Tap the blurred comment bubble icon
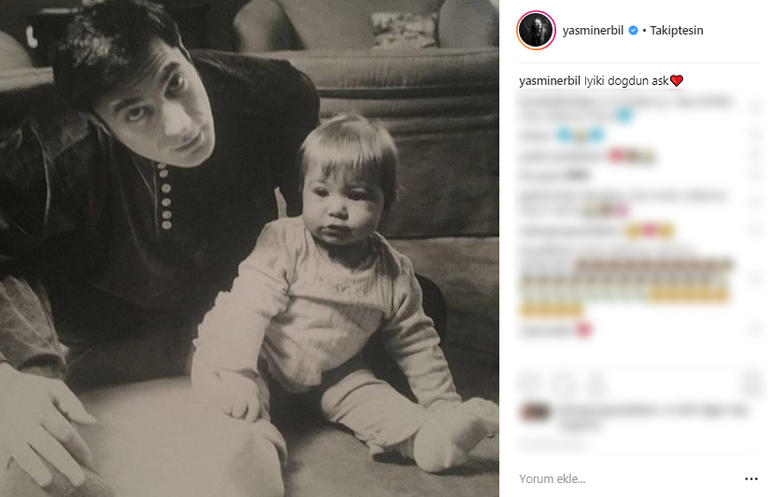This screenshot has height=497, width=770. [563, 383]
